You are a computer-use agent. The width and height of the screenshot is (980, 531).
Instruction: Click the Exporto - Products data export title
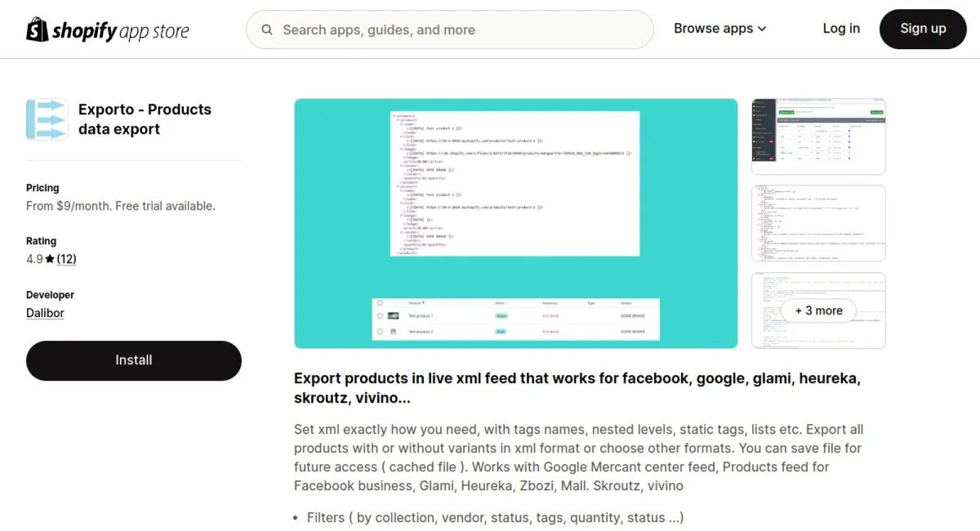(x=145, y=119)
